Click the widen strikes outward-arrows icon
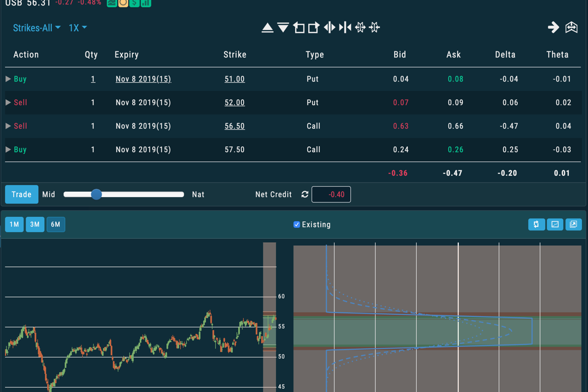 pos(329,27)
